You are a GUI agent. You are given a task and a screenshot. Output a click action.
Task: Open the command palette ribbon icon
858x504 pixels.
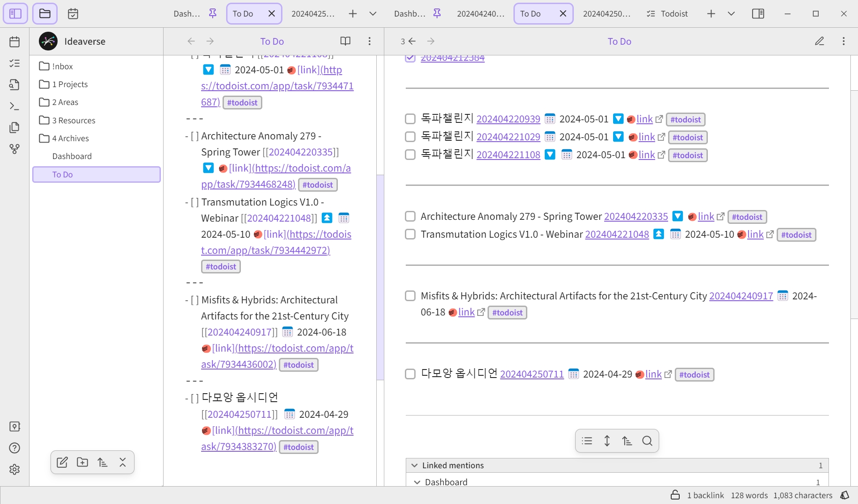coord(14,106)
